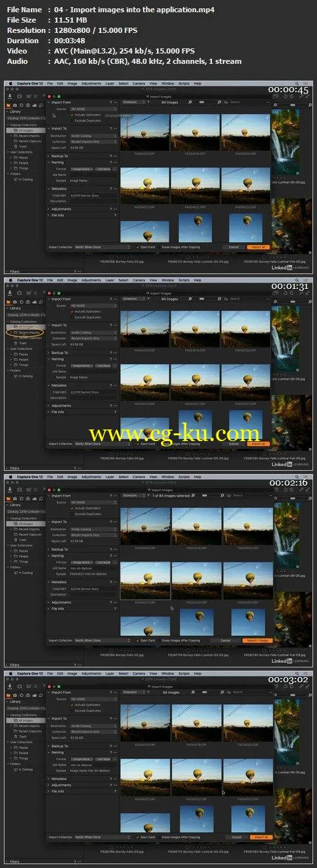
Task: Open the Help menu in 00:00:45 frame
Action: coord(198,83)
